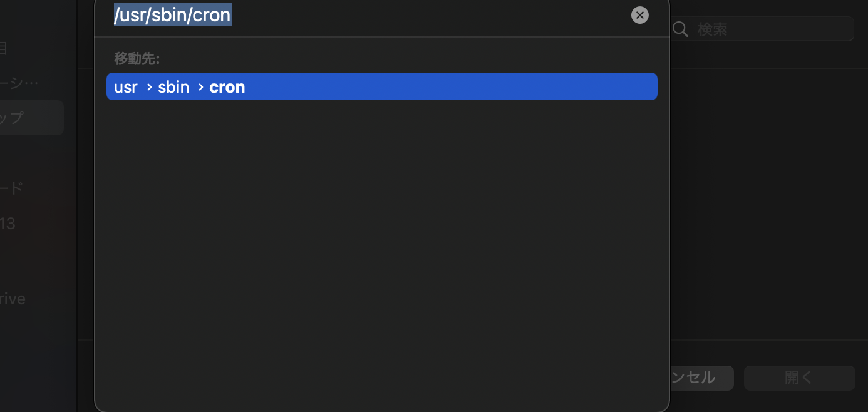Select the ダウンロード folder in the sidebar

(x=13, y=187)
